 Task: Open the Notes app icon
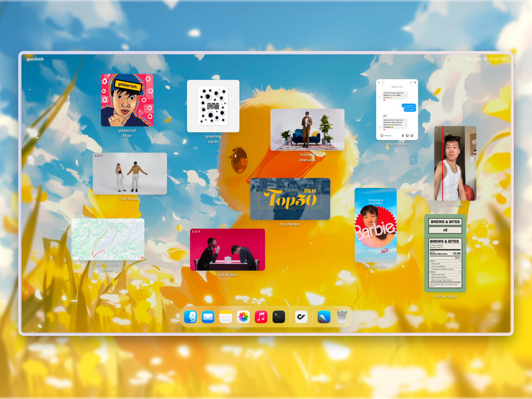[x=226, y=317]
